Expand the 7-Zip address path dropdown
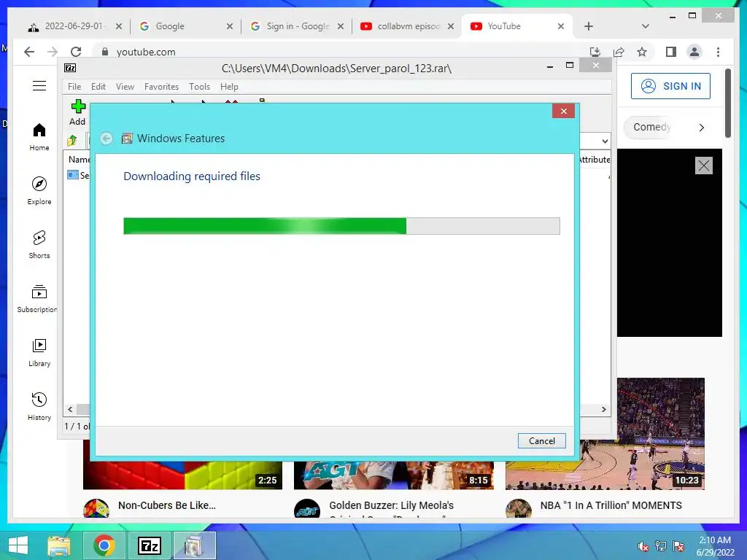The width and height of the screenshot is (747, 560). (x=605, y=141)
